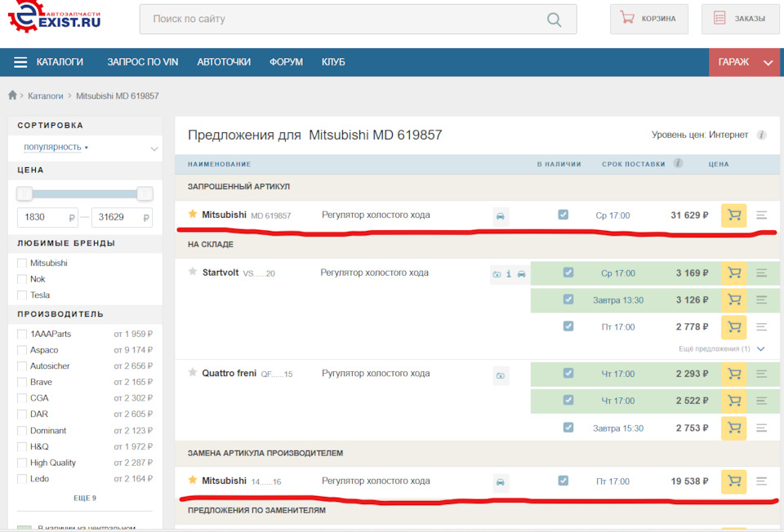Add Startvolt 2 778 ₽ offer to cart
The width and height of the screenshot is (784, 532).
(x=733, y=326)
